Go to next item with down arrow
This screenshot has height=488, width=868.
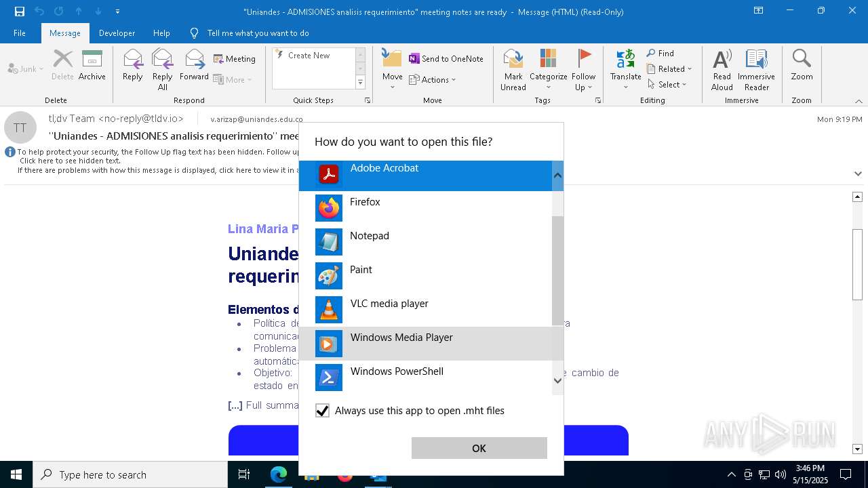pos(98,12)
